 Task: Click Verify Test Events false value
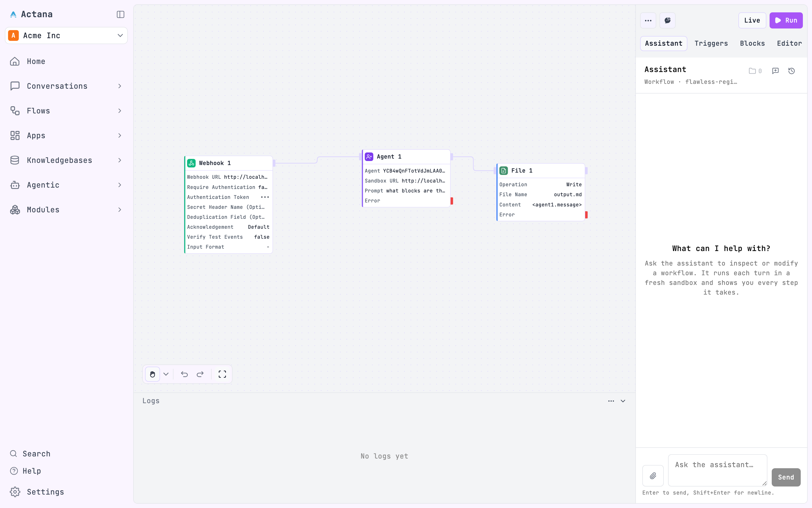coord(262,237)
